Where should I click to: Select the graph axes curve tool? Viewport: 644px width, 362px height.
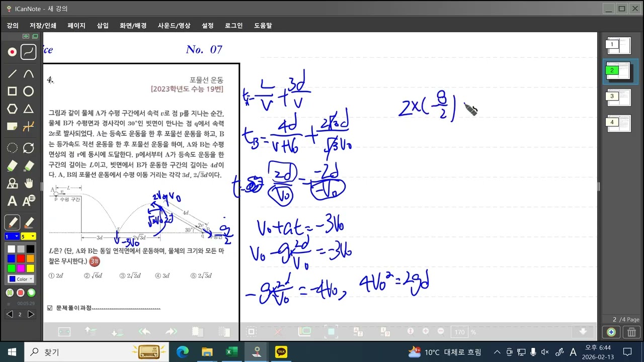pos(29,126)
